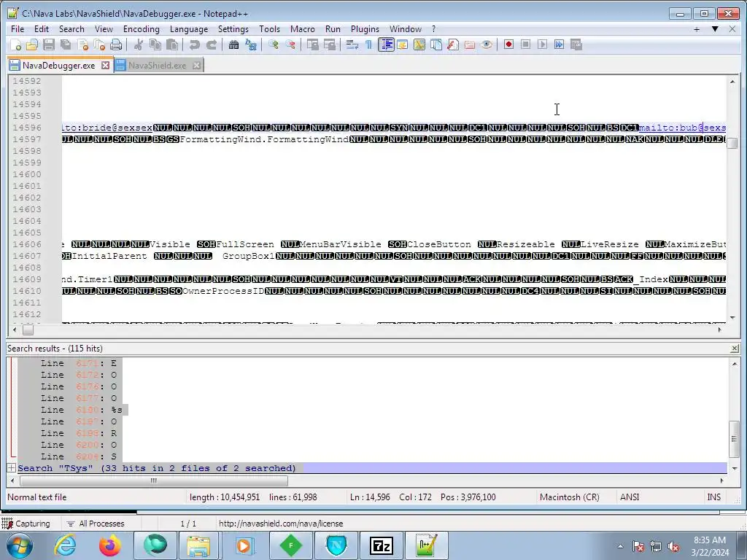Image resolution: width=747 pixels, height=560 pixels.
Task: Close the NavaShield.exe tab
Action: 196,65
